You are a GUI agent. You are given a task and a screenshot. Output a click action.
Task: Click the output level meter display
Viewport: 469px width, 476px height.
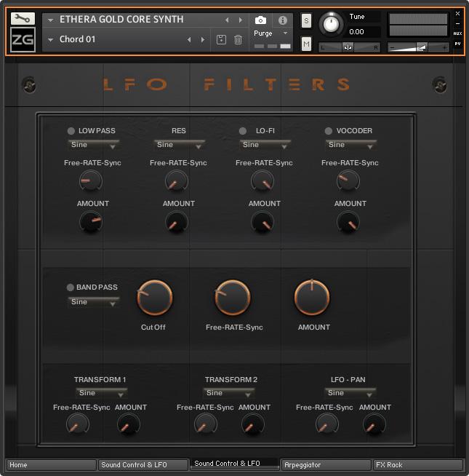coord(418,25)
